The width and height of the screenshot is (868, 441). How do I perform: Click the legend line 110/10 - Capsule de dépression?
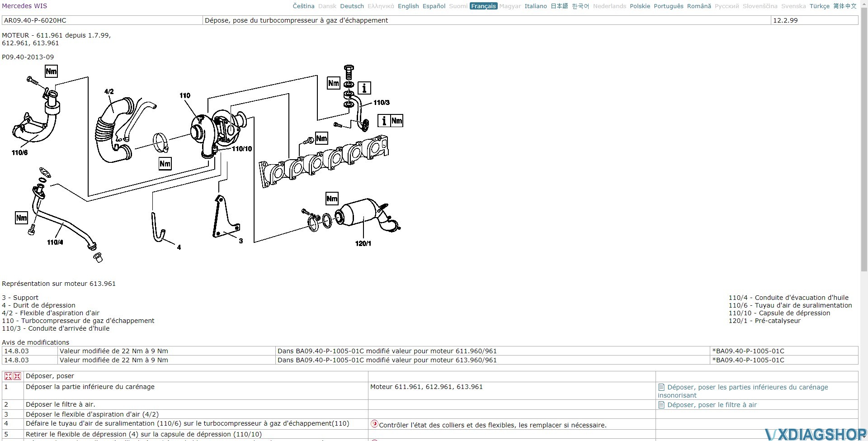779,313
